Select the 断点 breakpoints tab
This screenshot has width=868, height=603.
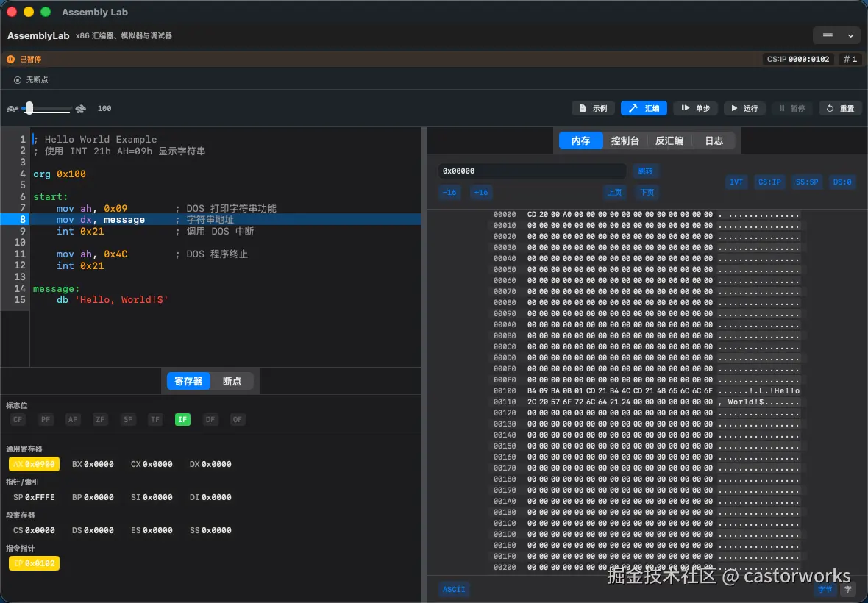click(x=232, y=381)
